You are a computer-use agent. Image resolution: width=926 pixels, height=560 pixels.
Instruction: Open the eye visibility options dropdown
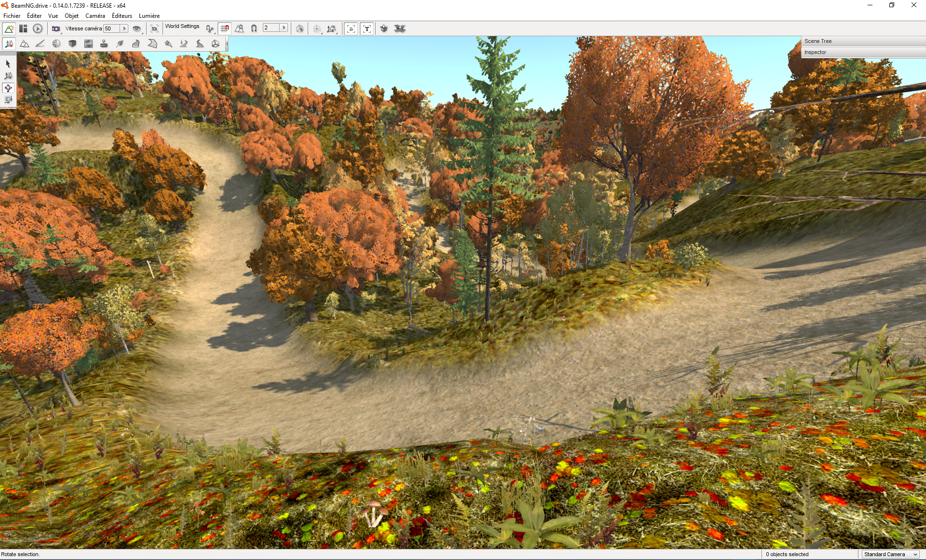(137, 29)
